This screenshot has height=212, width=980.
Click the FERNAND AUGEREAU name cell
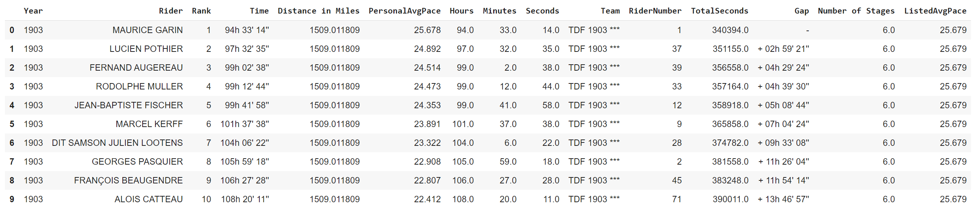click(136, 68)
